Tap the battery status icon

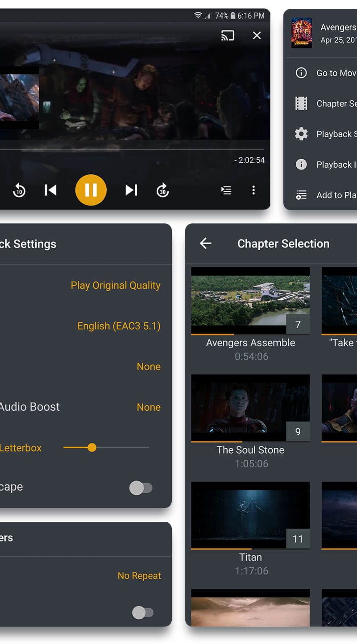pyautogui.click(x=233, y=16)
